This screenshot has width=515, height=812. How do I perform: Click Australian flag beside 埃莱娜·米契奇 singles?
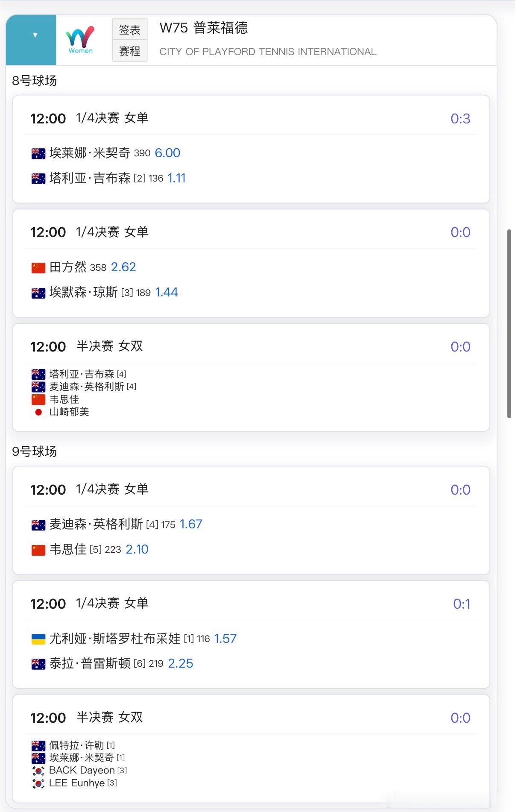tap(38, 153)
